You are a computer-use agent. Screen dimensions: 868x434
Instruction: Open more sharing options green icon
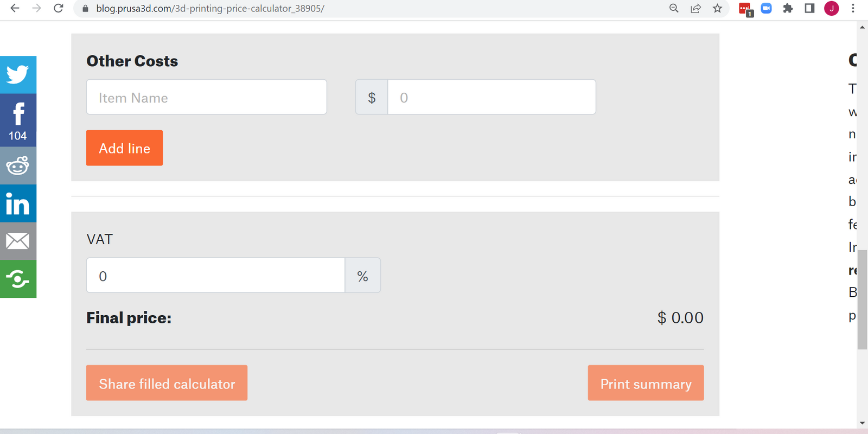click(18, 279)
